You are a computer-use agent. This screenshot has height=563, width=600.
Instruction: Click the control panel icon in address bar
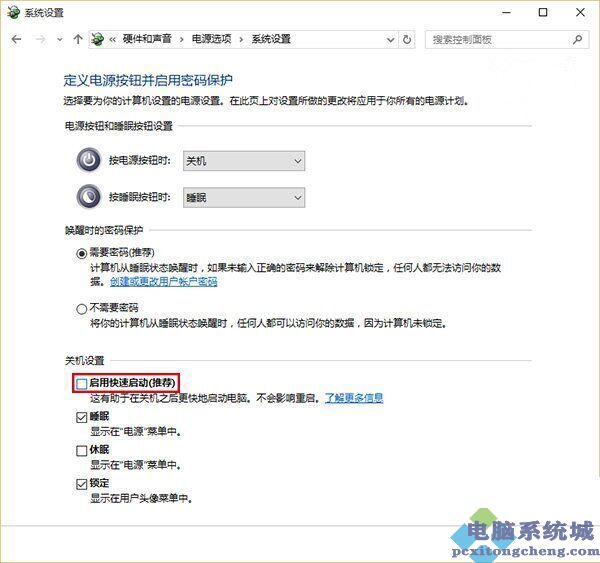tap(98, 39)
